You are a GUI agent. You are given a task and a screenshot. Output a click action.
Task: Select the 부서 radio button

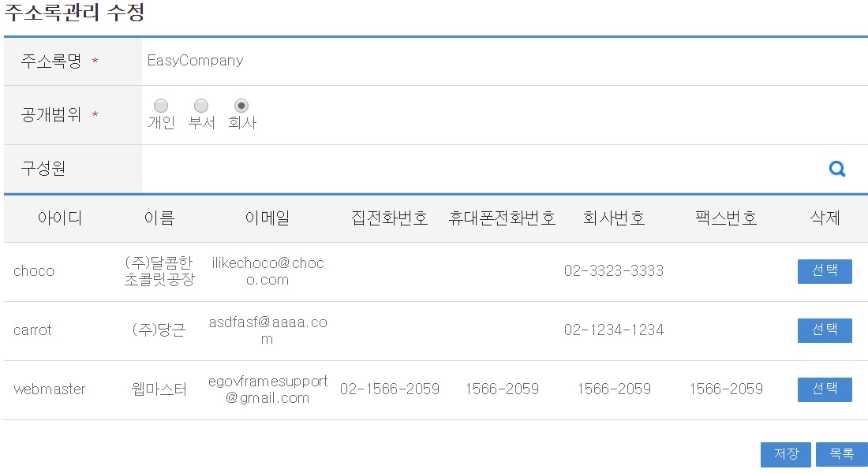(x=201, y=106)
